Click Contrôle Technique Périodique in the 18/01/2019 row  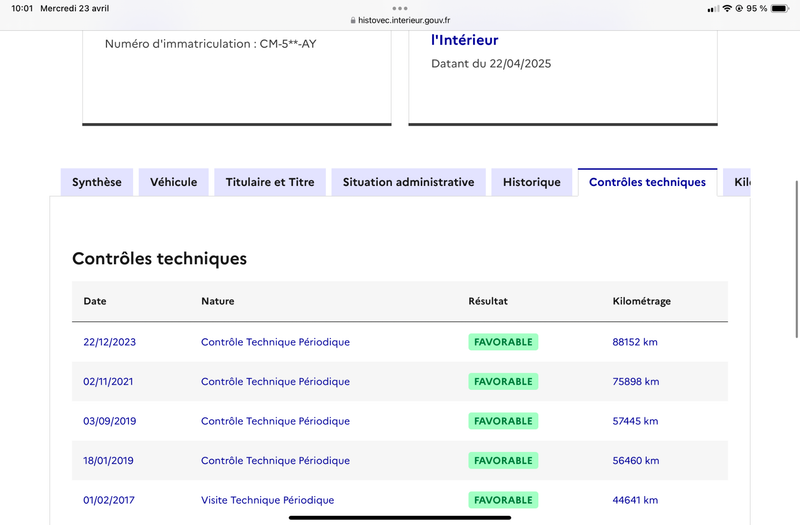[276, 461]
